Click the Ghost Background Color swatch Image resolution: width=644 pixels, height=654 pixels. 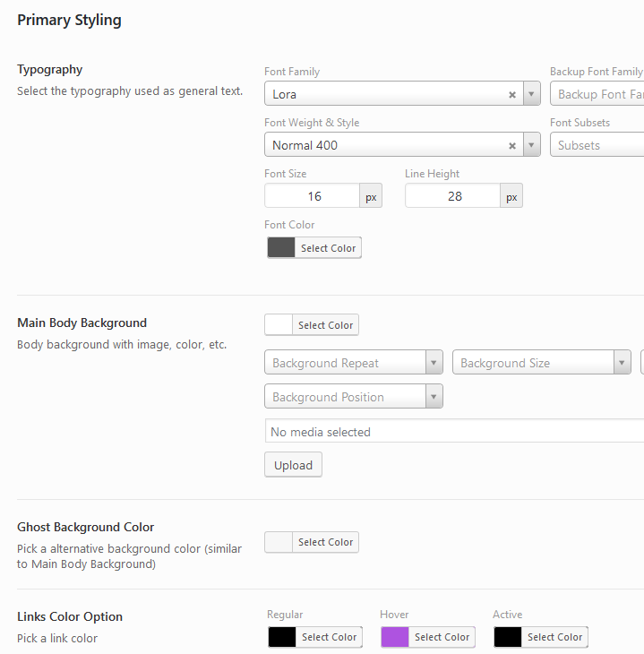pyautogui.click(x=279, y=542)
